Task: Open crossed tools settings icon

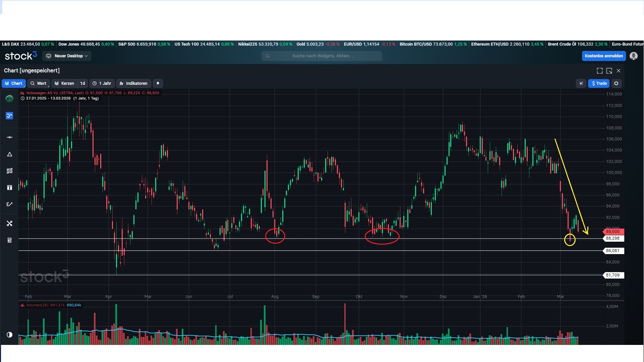Action: [x=9, y=223]
